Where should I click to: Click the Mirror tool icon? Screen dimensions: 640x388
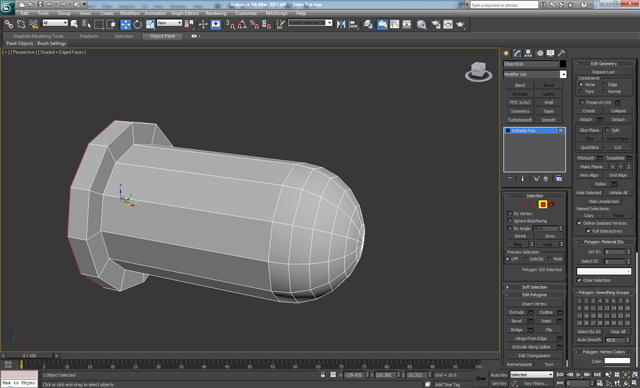(341, 24)
